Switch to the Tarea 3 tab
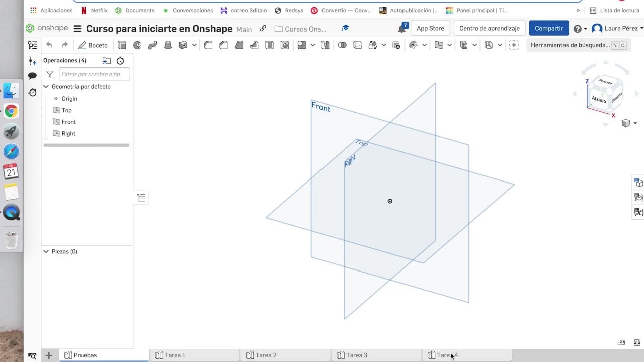Image resolution: width=644 pixels, height=362 pixels. [356, 355]
